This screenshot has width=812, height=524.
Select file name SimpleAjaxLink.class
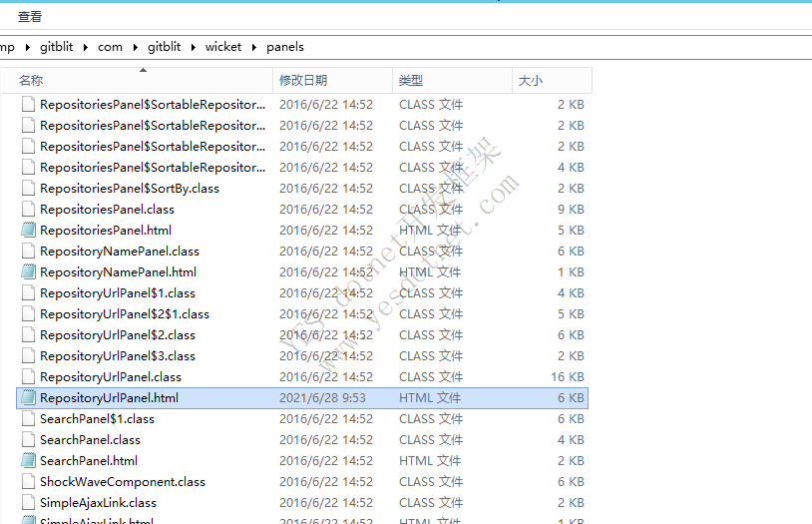(99, 503)
